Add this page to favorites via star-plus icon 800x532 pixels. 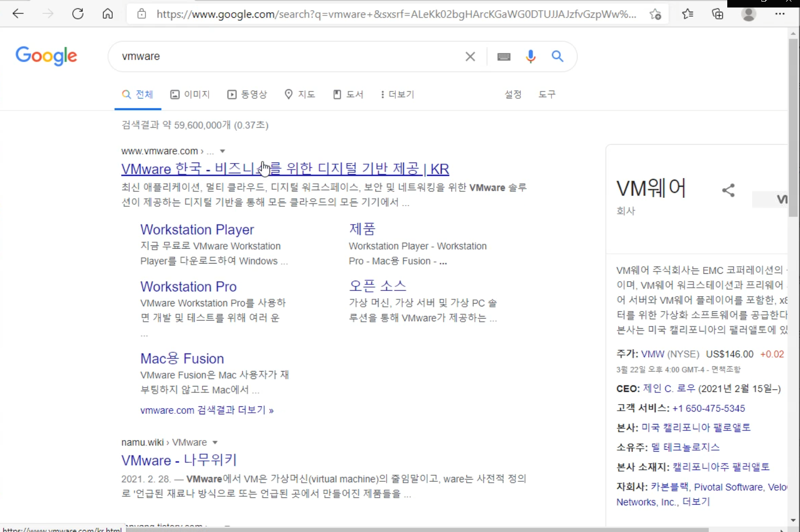click(655, 14)
